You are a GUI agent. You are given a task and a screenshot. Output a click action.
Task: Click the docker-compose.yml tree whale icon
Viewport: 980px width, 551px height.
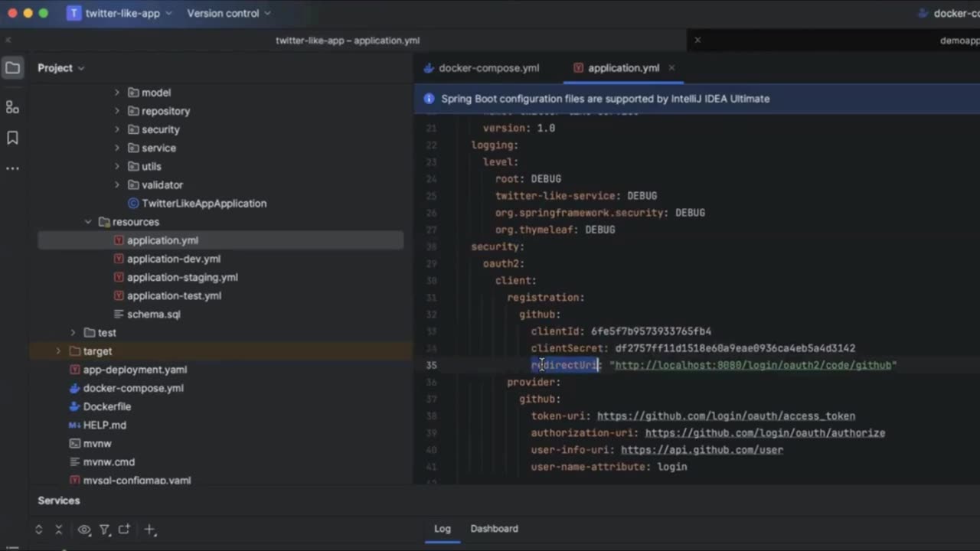click(75, 388)
